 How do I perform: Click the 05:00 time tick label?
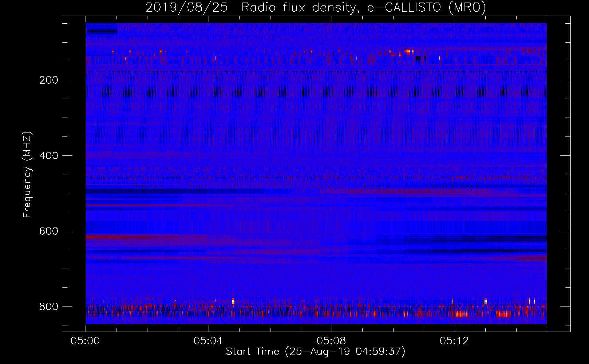pyautogui.click(x=85, y=341)
